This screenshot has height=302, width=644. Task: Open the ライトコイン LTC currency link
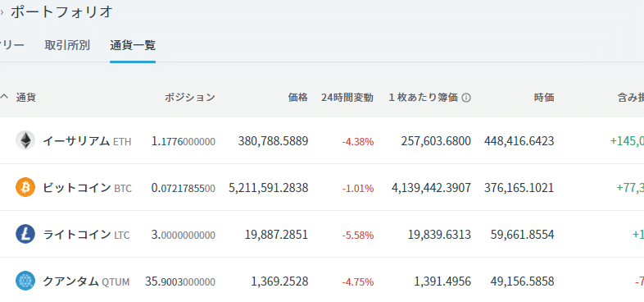point(86,235)
